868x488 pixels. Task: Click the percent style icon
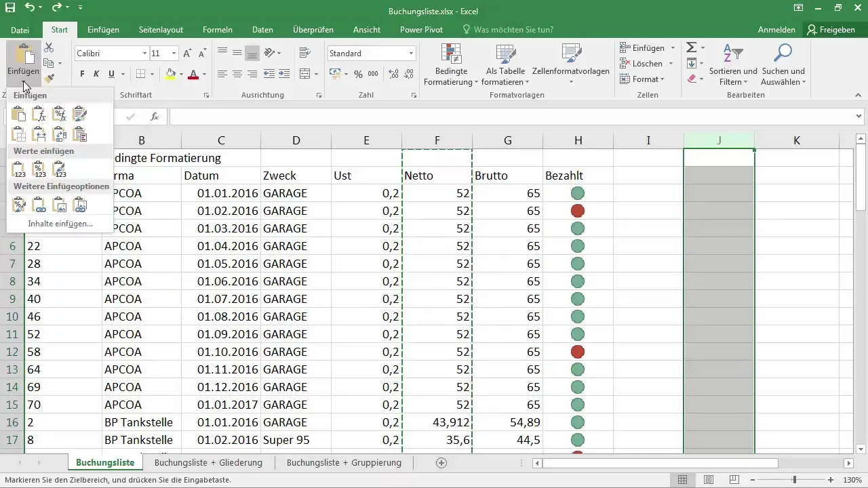coord(358,74)
